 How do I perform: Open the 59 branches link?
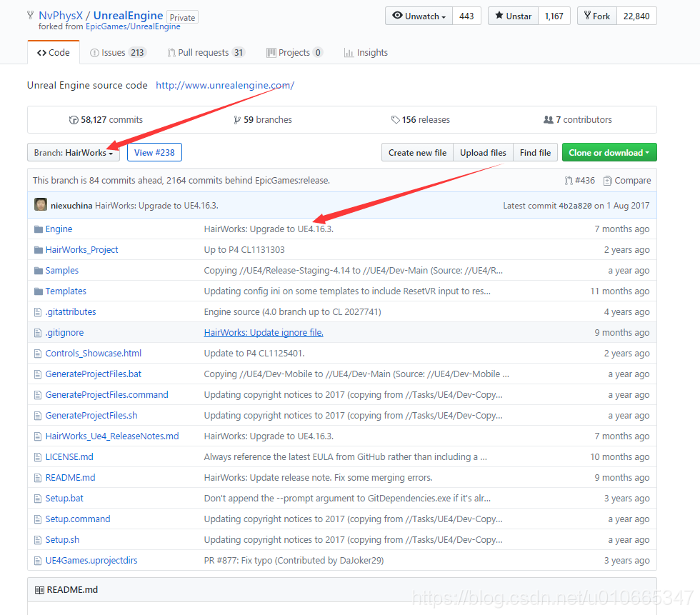[x=263, y=119]
